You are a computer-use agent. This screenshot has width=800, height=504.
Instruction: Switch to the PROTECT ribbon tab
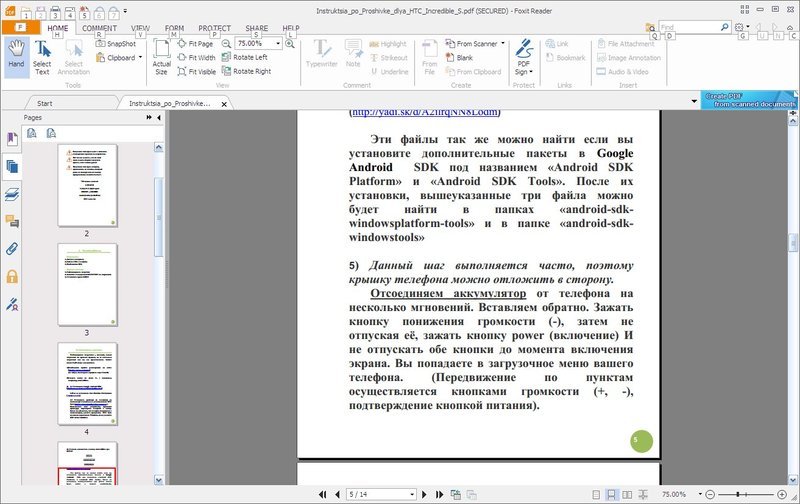(214, 29)
